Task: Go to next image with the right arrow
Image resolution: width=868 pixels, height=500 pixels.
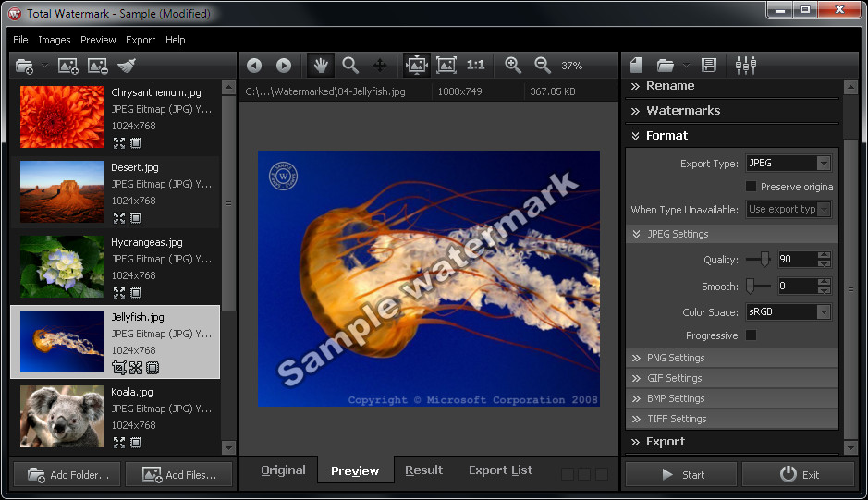Action: pos(284,66)
